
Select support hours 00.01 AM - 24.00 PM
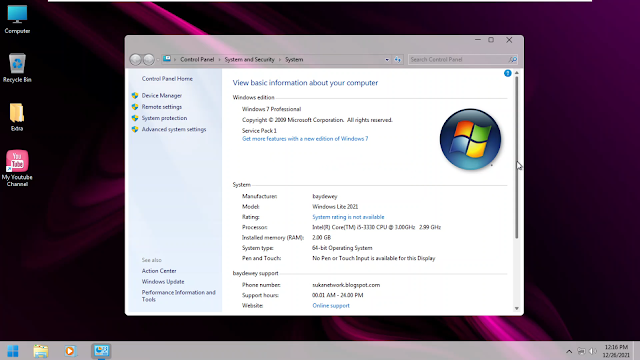tap(338, 295)
